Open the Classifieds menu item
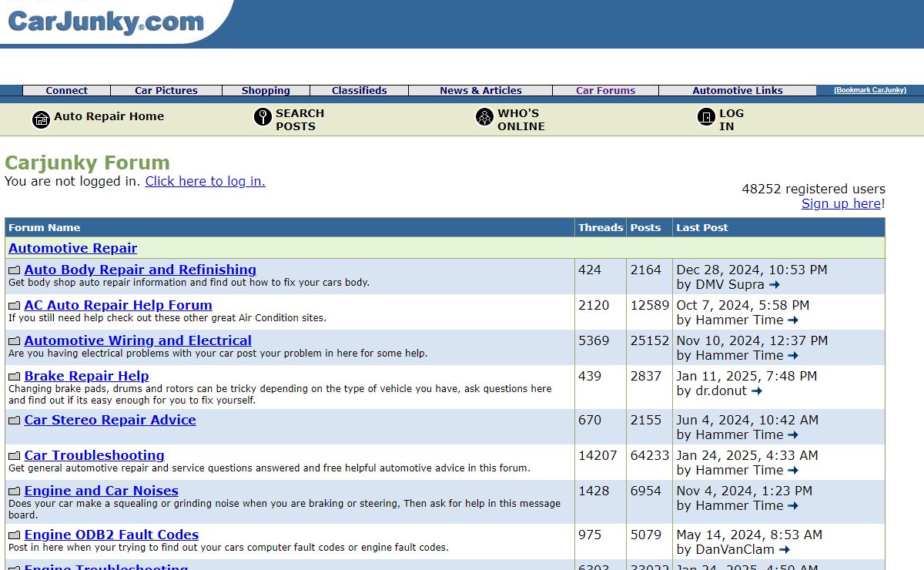This screenshot has height=570, width=924. [360, 90]
